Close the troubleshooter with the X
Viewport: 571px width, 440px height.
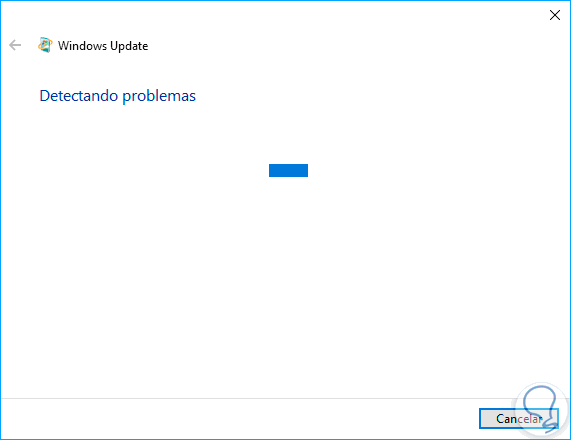[555, 15]
